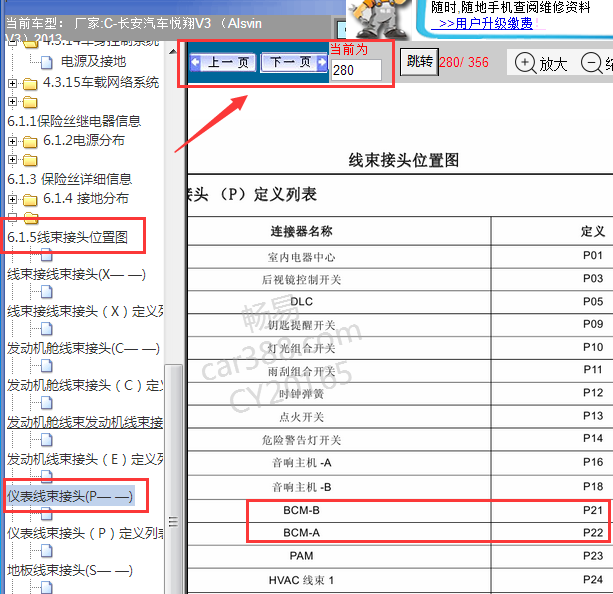
Task: Expand the 6.1.4 接地分布 folder
Action: [x=12, y=199]
